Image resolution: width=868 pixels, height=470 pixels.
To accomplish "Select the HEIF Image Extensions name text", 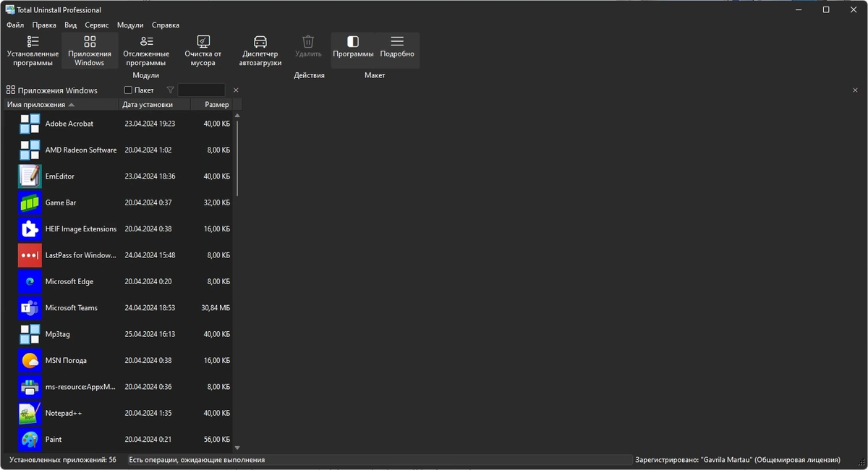I will click(x=81, y=229).
